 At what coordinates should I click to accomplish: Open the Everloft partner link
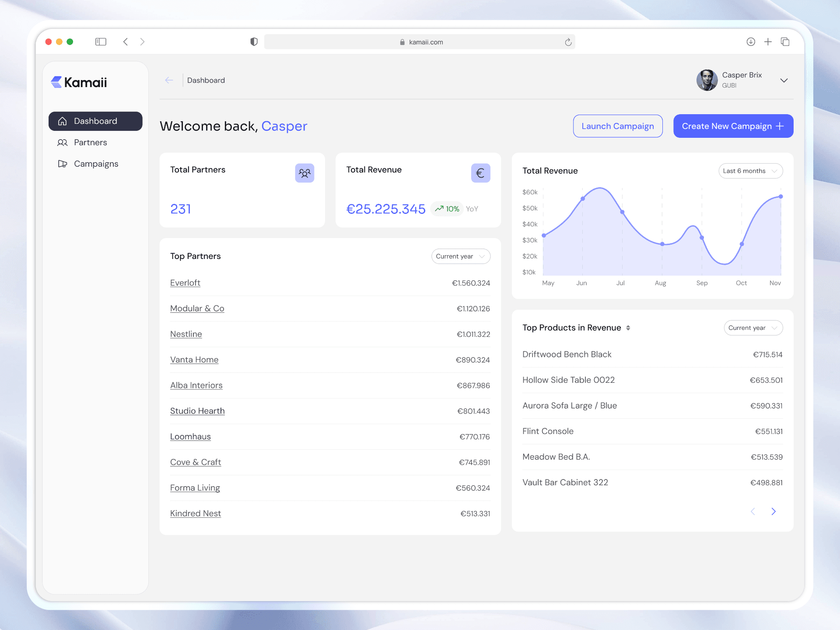pyautogui.click(x=185, y=283)
